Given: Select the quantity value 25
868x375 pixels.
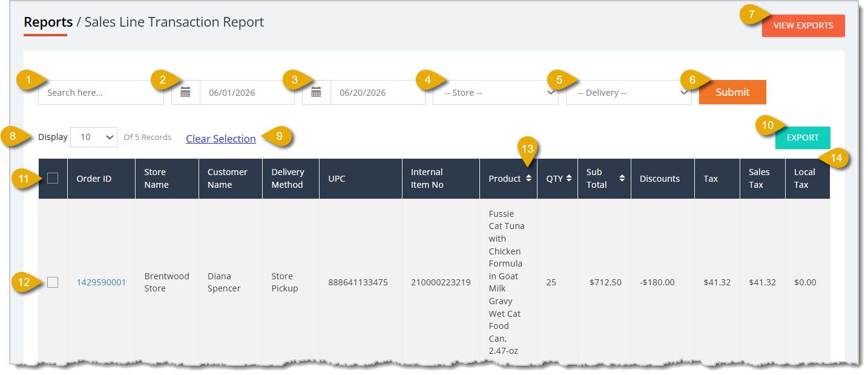Looking at the screenshot, I should [x=551, y=282].
